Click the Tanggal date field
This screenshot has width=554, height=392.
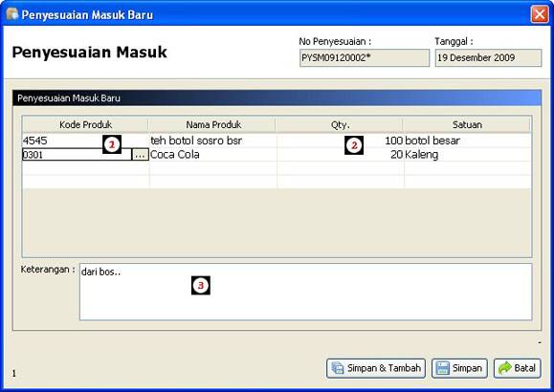coord(488,58)
